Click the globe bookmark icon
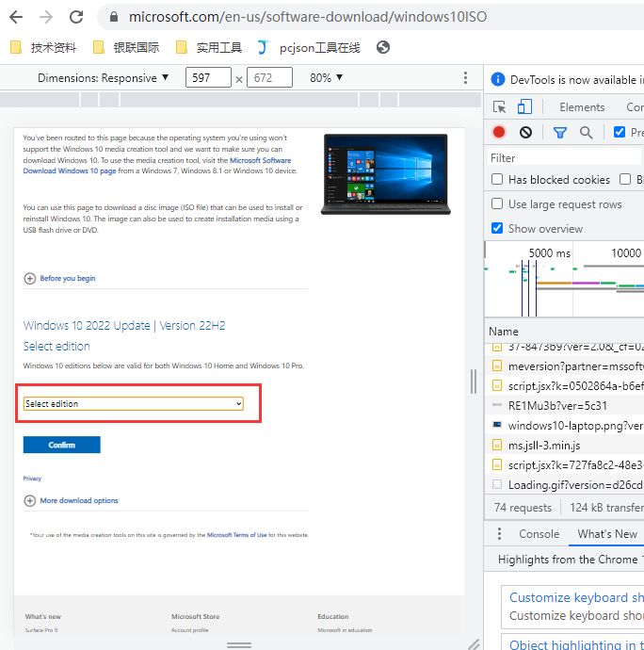The width and height of the screenshot is (644, 650). [x=383, y=47]
